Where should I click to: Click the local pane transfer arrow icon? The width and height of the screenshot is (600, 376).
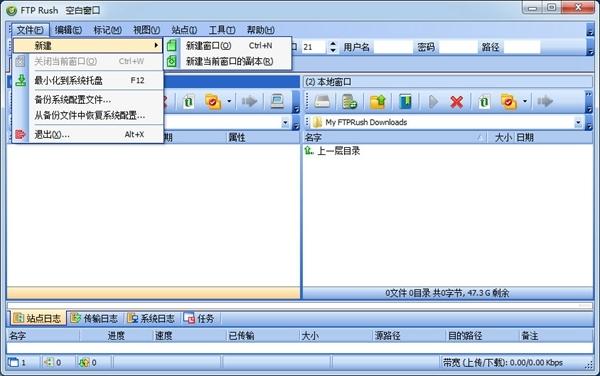pos(545,101)
